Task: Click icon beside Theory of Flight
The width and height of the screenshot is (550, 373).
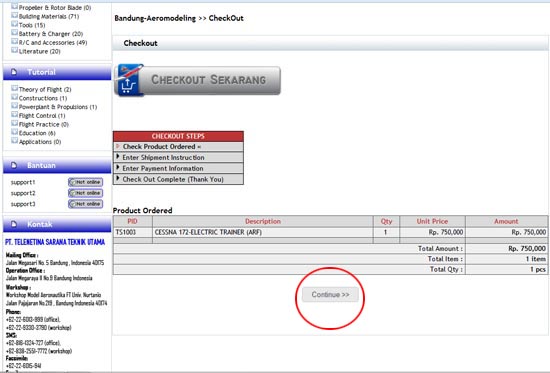Action: [x=14, y=88]
